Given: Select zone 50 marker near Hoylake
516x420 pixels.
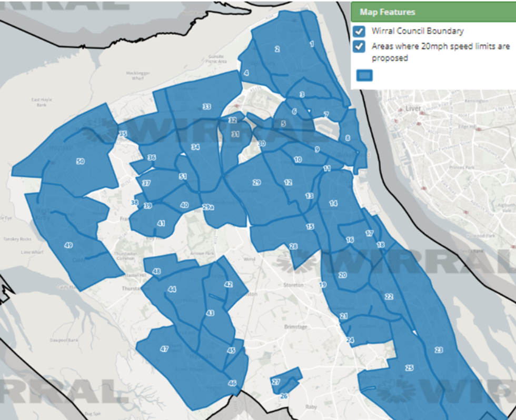Looking at the screenshot, I should click(x=80, y=162).
